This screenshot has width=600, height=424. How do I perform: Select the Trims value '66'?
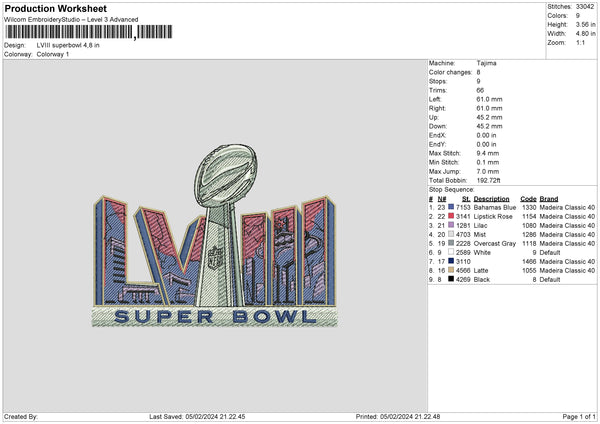pyautogui.click(x=480, y=90)
